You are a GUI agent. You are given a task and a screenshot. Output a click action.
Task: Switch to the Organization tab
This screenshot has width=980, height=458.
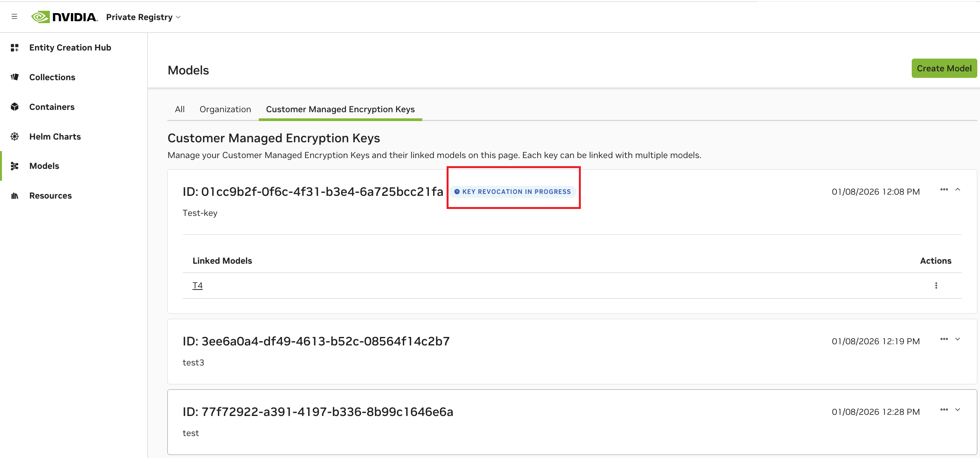click(x=225, y=109)
